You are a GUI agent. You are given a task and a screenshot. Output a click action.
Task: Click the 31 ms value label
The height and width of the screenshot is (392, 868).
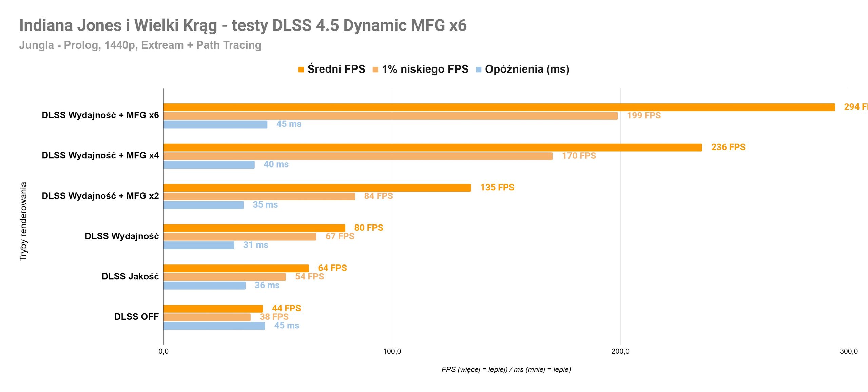256,245
